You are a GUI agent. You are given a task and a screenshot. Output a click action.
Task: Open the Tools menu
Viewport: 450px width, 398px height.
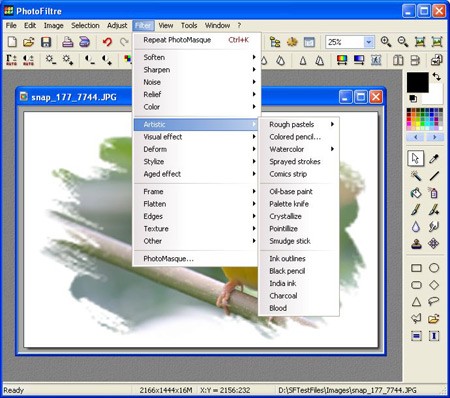pyautogui.click(x=189, y=25)
